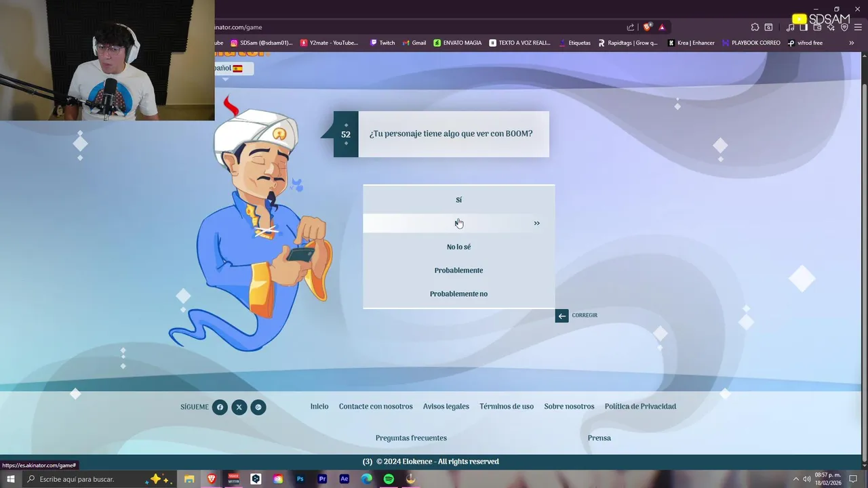Pick the "Probablemente no" answer
The height and width of the screenshot is (488, 868).
click(x=458, y=294)
